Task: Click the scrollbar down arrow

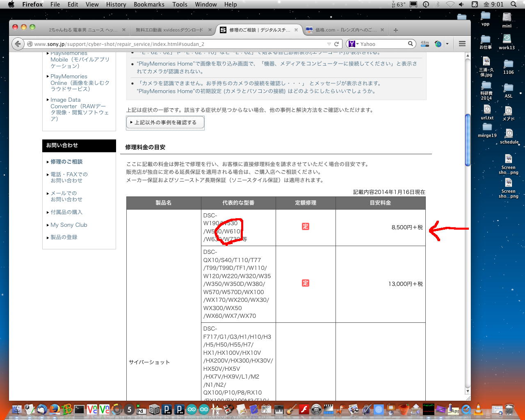Action: click(468, 391)
